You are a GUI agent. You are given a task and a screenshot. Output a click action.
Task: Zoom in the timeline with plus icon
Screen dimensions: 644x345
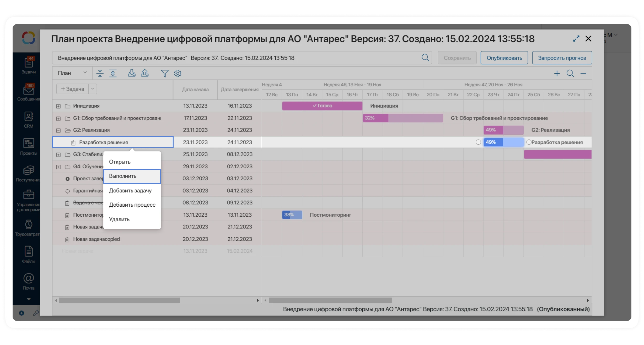[557, 74]
